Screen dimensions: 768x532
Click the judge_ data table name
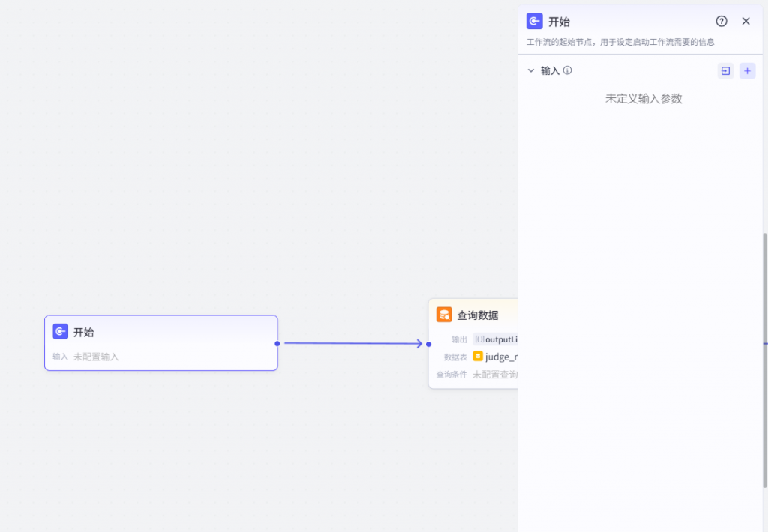point(501,357)
